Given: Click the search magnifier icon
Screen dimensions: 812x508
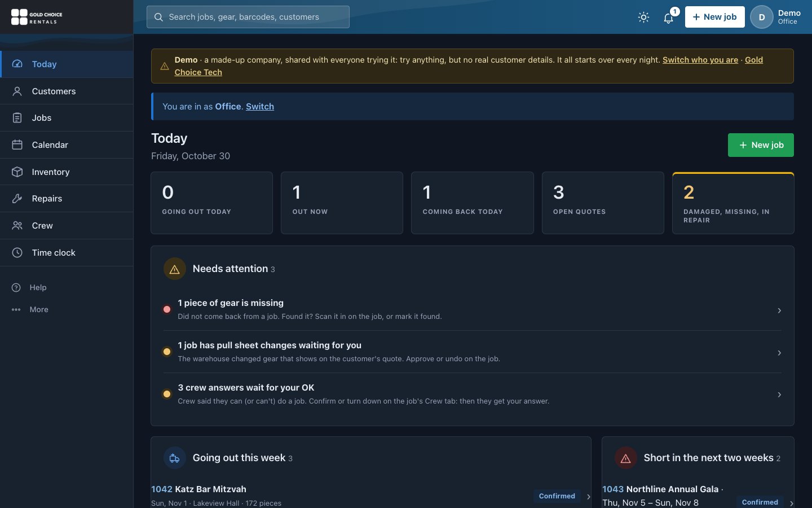Looking at the screenshot, I should tap(159, 17).
